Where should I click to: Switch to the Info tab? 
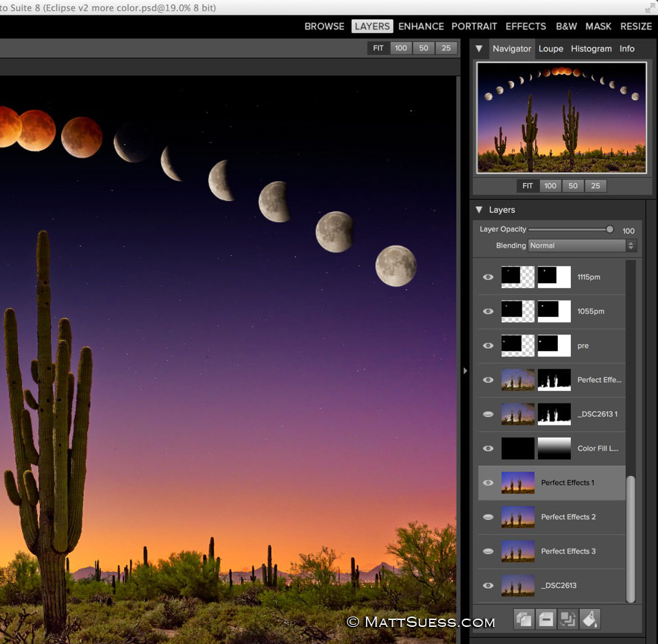pyautogui.click(x=627, y=49)
